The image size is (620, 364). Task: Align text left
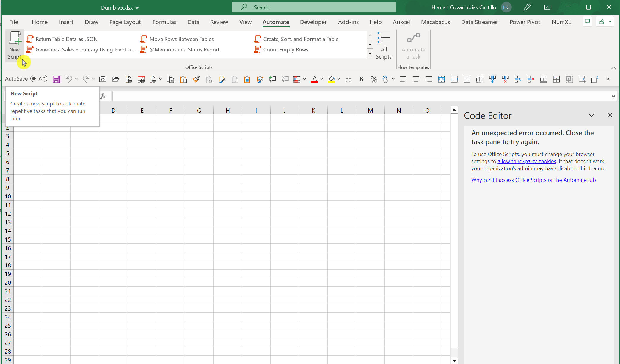(x=403, y=79)
